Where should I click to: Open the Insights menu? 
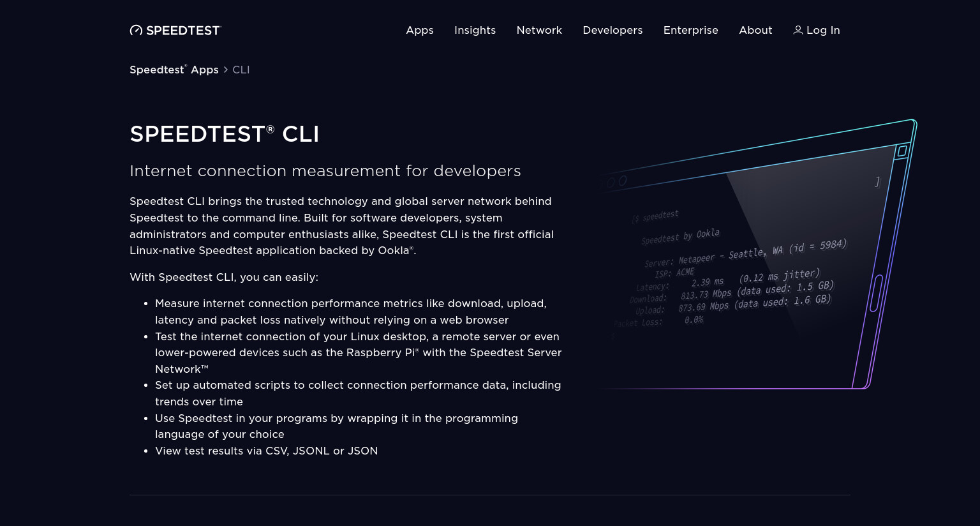tap(475, 30)
